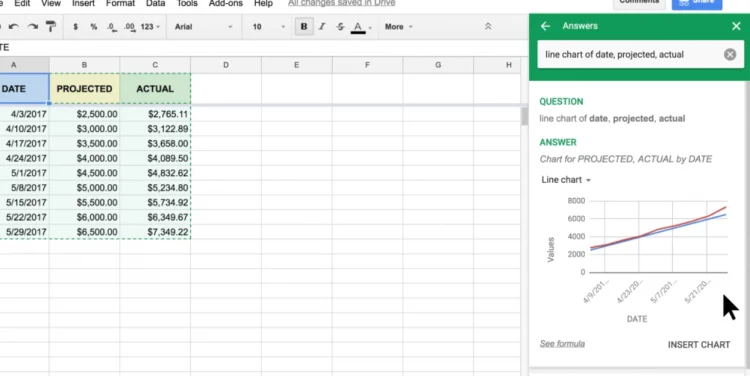
Task: Open the font size 10 dropdown
Action: click(x=268, y=27)
